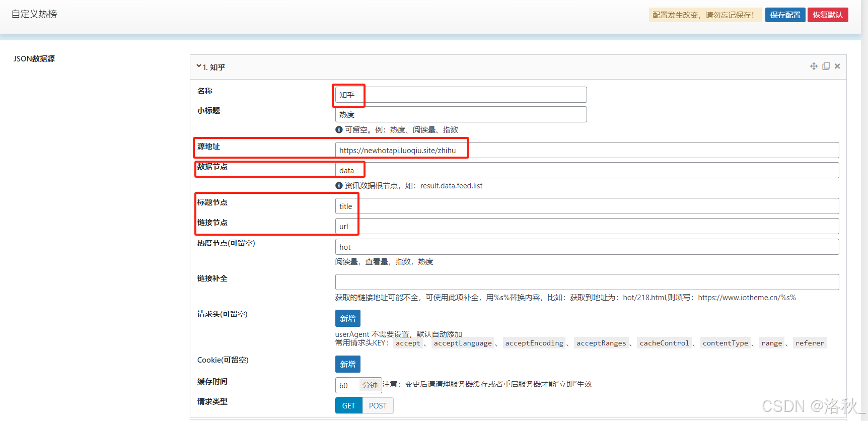Click the info icon beside 可留空 hint

[339, 129]
